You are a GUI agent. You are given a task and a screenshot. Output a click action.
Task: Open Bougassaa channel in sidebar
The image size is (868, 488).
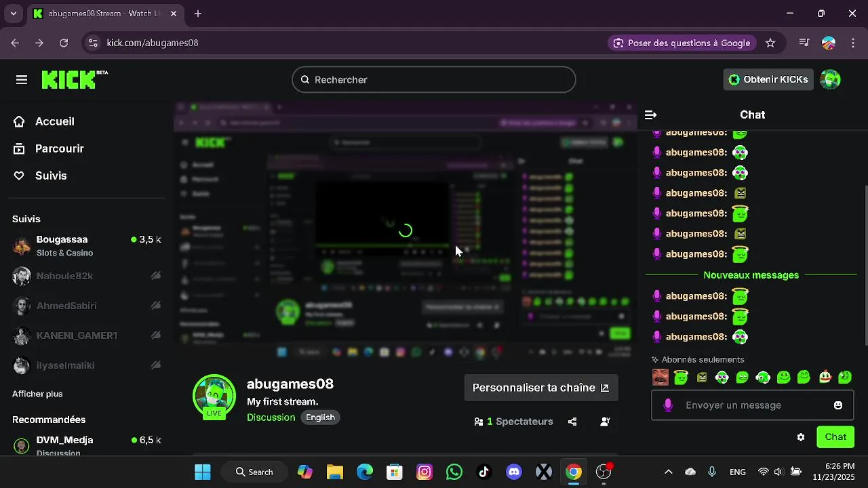point(87,245)
